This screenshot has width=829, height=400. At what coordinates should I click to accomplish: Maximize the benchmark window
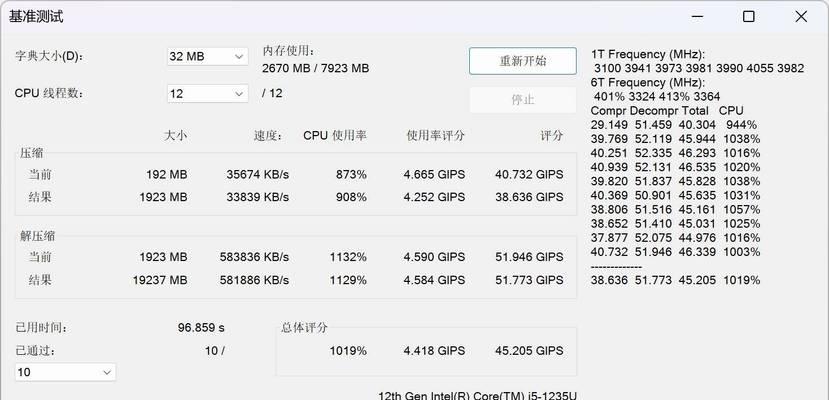749,16
